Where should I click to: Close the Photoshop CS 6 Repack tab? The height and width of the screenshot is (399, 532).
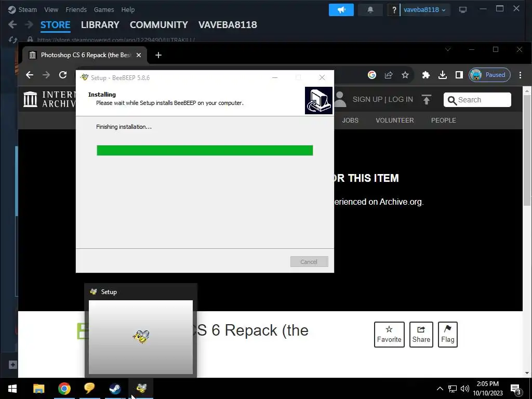click(138, 55)
